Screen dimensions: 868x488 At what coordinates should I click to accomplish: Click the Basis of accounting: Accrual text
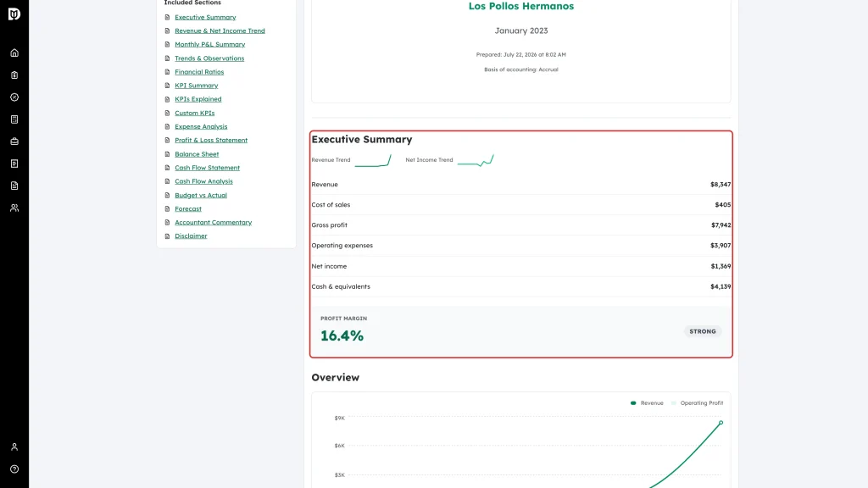coord(521,69)
